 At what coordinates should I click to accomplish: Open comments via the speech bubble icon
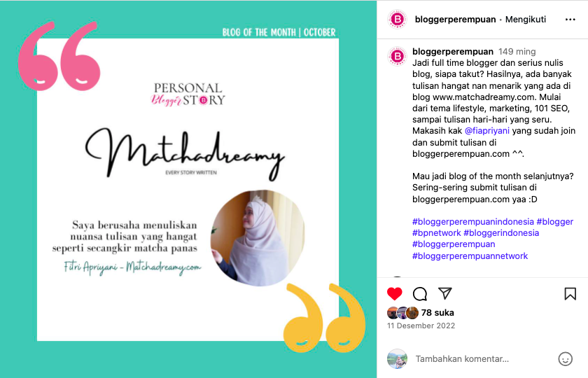419,293
